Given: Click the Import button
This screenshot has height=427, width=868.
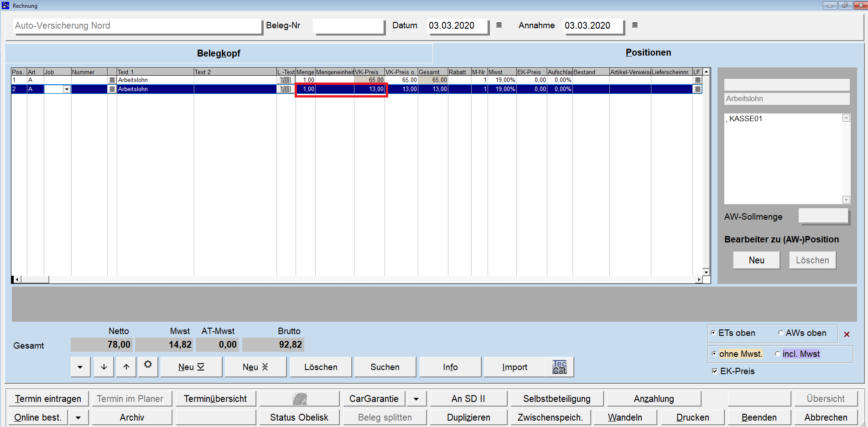Looking at the screenshot, I should click(515, 367).
